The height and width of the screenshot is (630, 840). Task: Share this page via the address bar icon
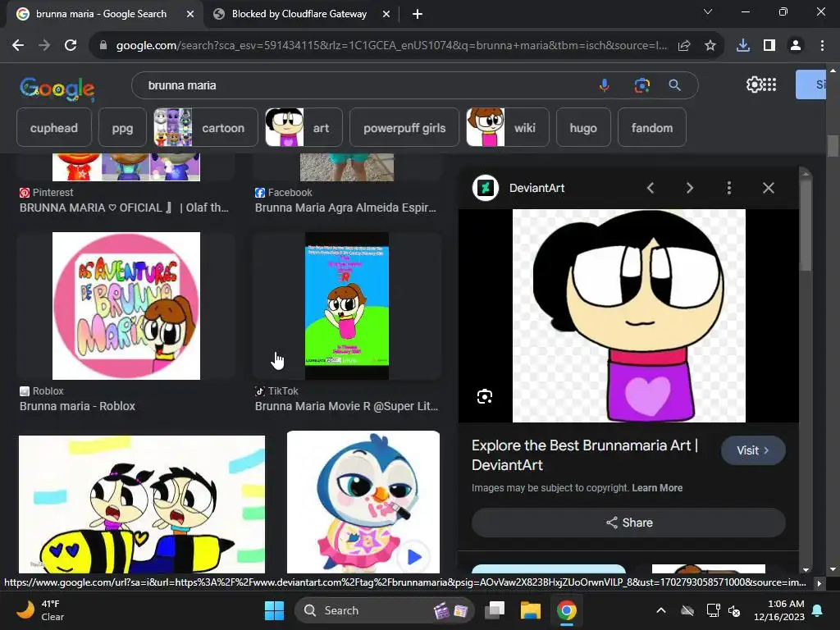pyautogui.click(x=684, y=46)
